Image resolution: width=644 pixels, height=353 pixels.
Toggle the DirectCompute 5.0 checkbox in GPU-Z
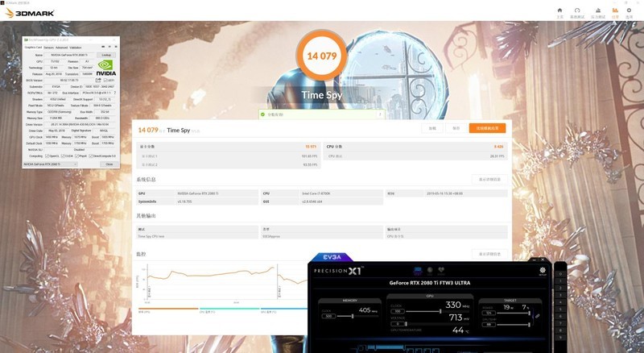91,156
